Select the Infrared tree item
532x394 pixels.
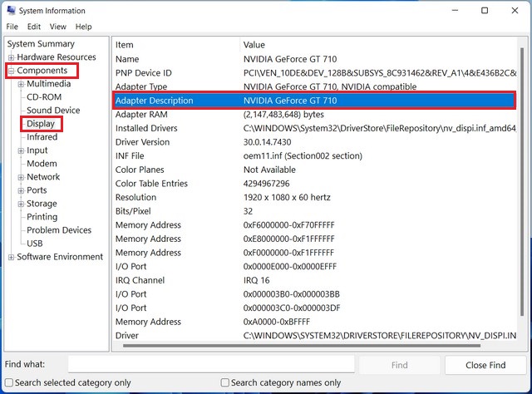click(42, 137)
